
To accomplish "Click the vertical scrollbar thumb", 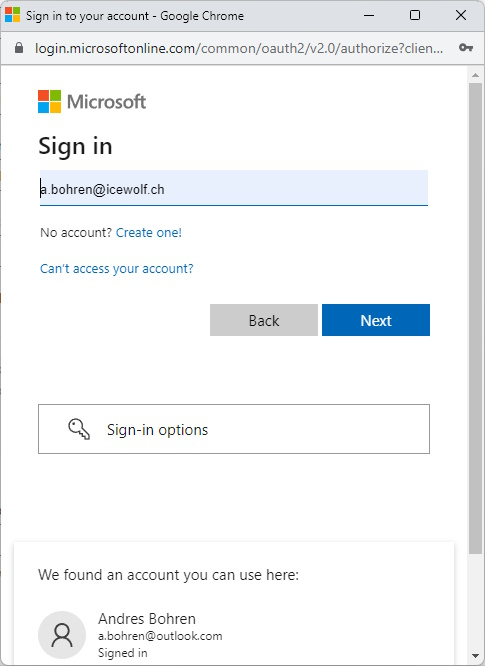I will point(475,319).
